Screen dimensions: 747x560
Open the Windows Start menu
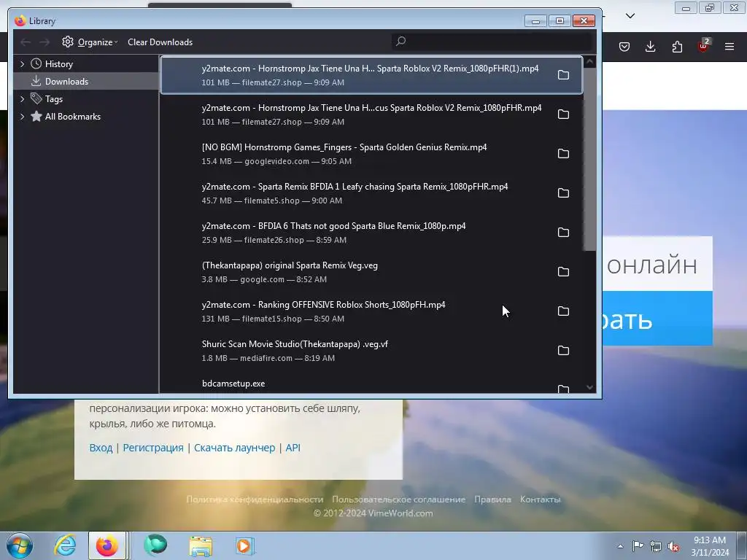tap(20, 545)
